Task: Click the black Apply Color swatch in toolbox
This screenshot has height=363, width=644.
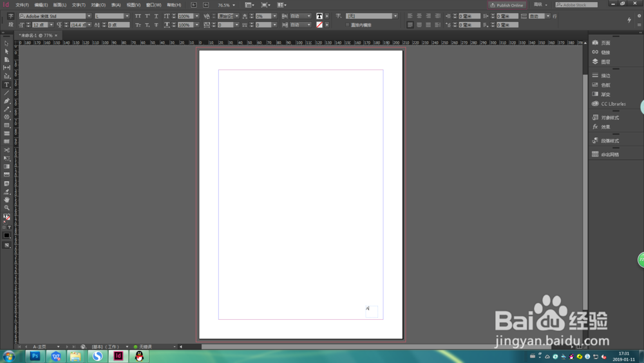Action: tap(6, 235)
